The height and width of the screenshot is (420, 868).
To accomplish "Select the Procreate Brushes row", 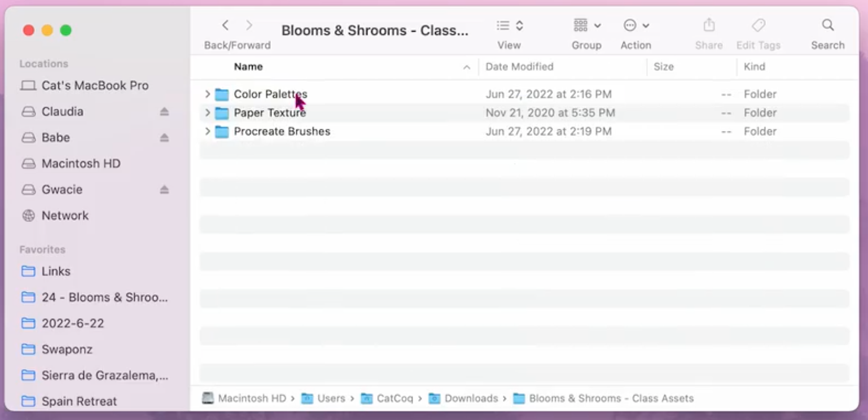I will click(282, 131).
